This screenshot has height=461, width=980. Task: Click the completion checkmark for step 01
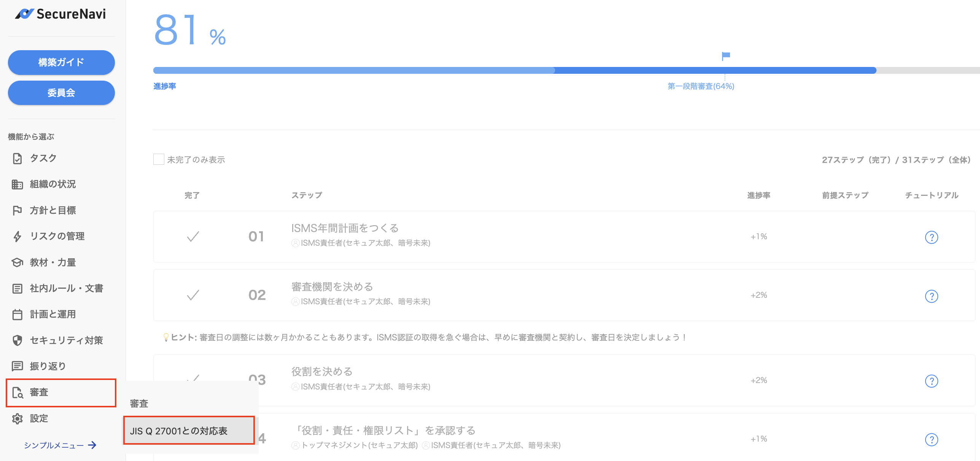192,236
